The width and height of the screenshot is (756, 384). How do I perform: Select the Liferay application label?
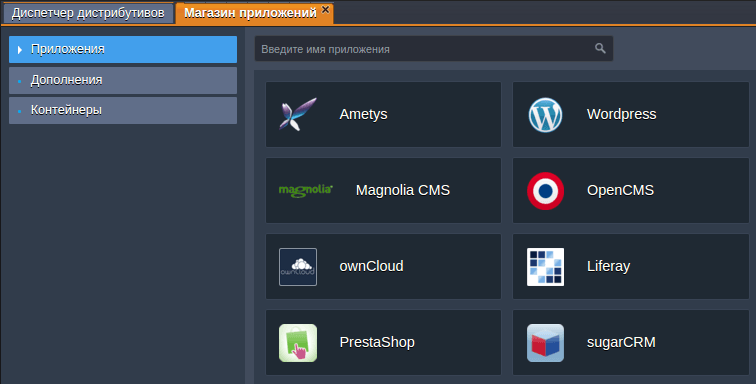pyautogui.click(x=608, y=266)
